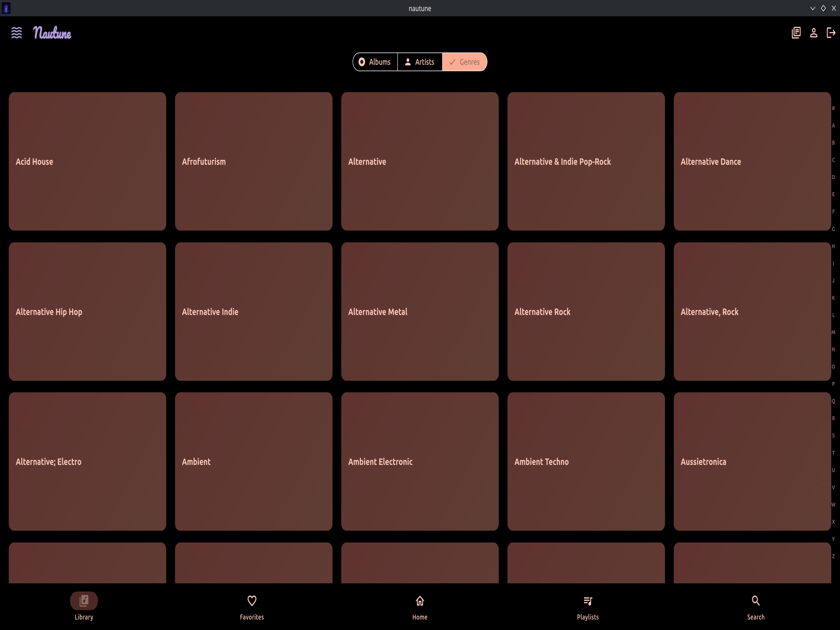Jump to letter K in alphabet index
This screenshot has height=630, width=840.
(834, 298)
